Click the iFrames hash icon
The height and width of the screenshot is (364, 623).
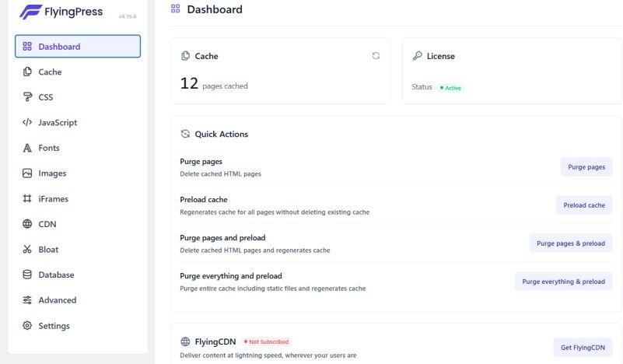tap(27, 198)
